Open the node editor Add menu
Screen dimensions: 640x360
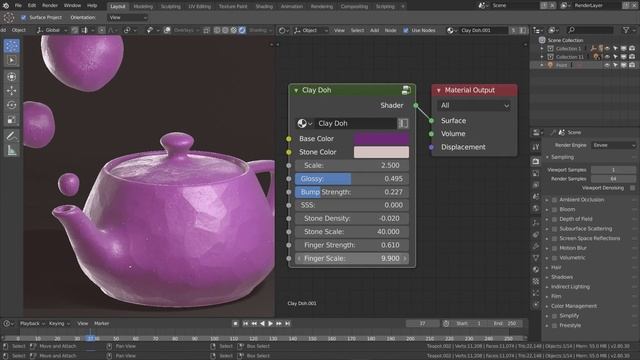[374, 30]
